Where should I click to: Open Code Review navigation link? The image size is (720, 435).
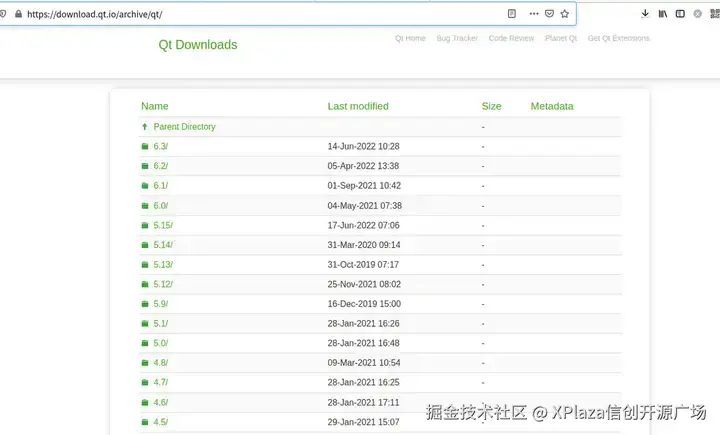[511, 38]
